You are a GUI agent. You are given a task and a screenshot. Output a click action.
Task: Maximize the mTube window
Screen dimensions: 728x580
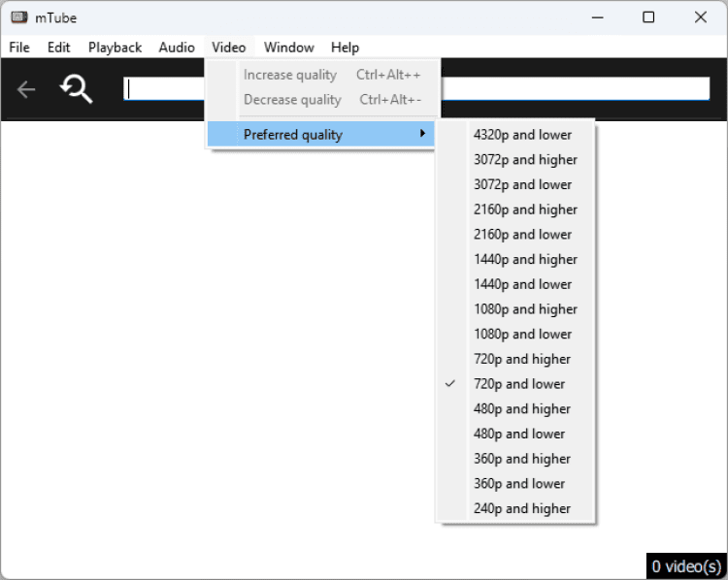click(x=648, y=17)
